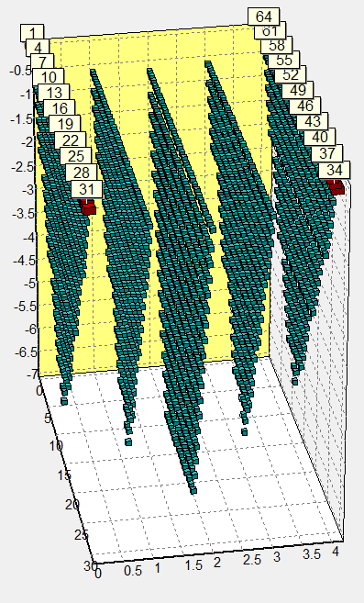Click the data tip labeled 37
Screen dimensions: 364x603
tap(326, 153)
